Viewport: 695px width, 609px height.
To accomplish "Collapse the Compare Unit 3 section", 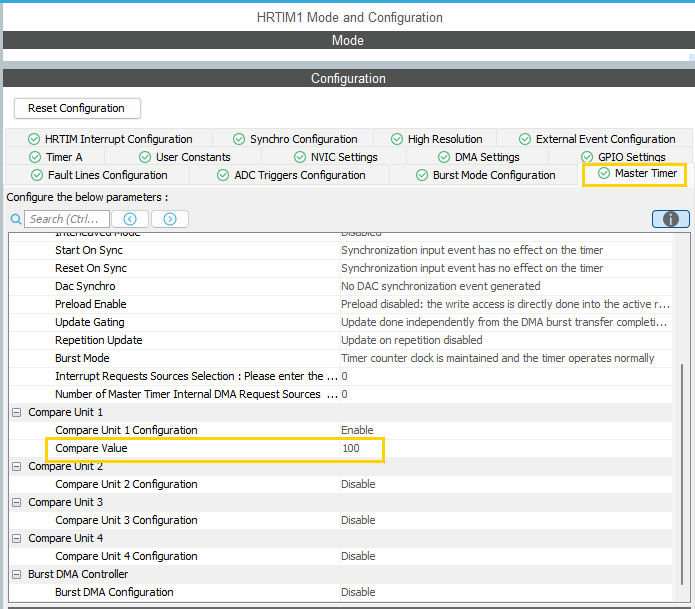I will (16, 502).
